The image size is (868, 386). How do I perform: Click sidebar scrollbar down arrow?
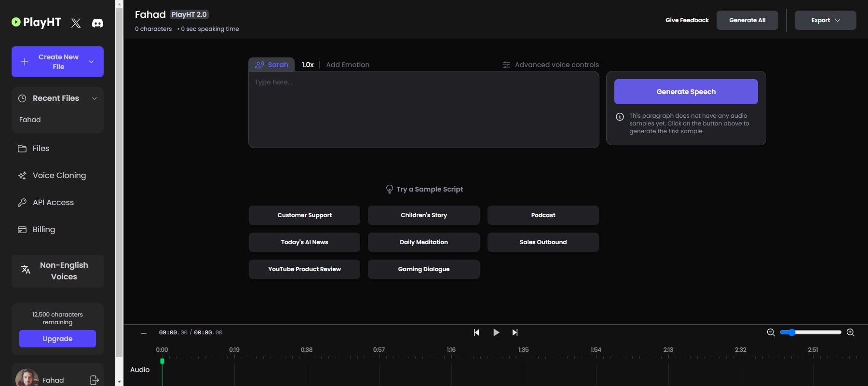click(x=119, y=382)
